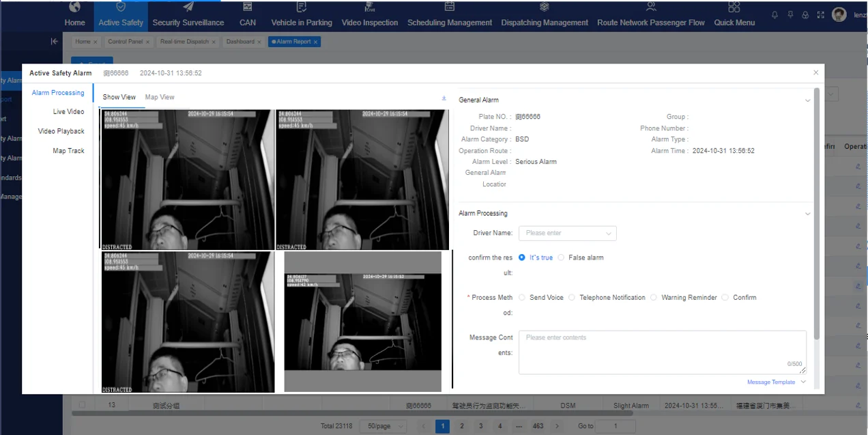Image resolution: width=868 pixels, height=435 pixels.
Task: Switch to the Map View tab
Action: [x=160, y=98]
